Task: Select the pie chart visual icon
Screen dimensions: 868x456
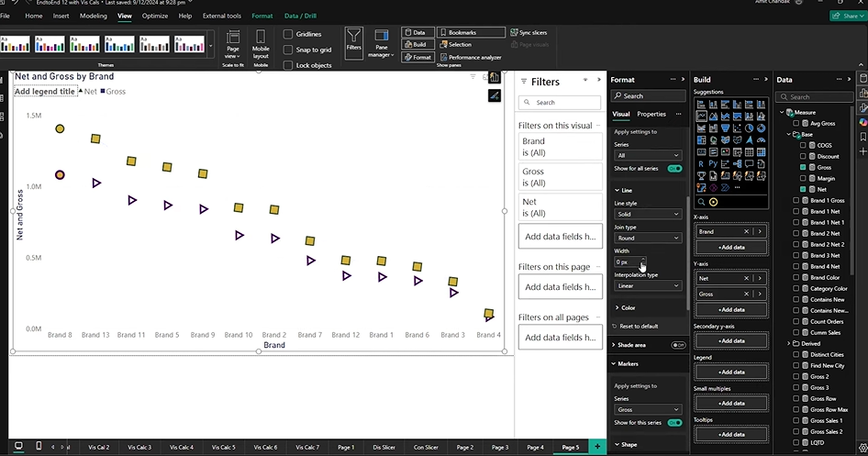Action: coord(749,128)
